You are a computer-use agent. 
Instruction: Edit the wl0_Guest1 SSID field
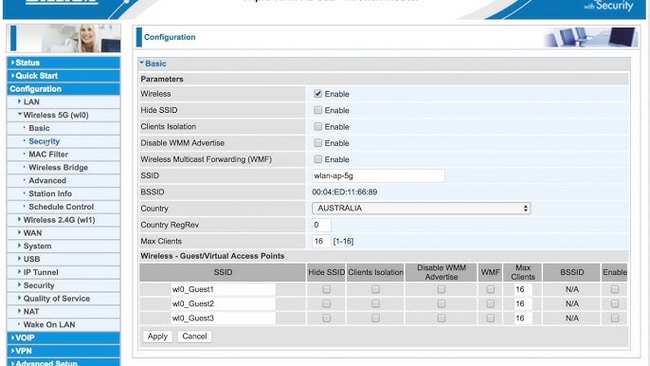[x=223, y=289]
